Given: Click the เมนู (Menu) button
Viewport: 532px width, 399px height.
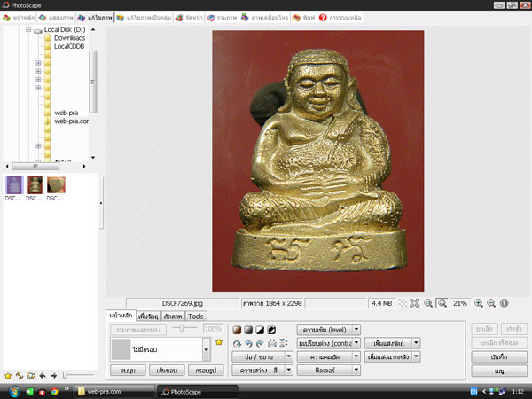Looking at the screenshot, I should (499, 371).
